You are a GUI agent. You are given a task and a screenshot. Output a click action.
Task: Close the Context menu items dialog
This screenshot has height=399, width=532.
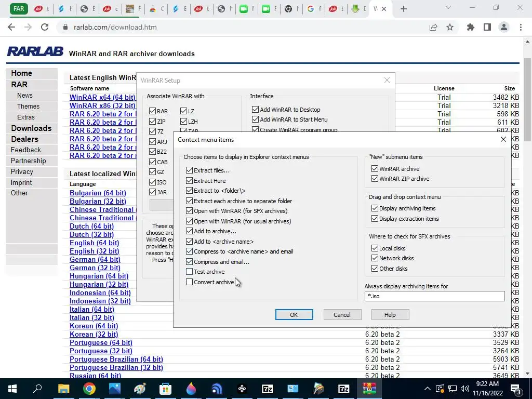(503, 139)
